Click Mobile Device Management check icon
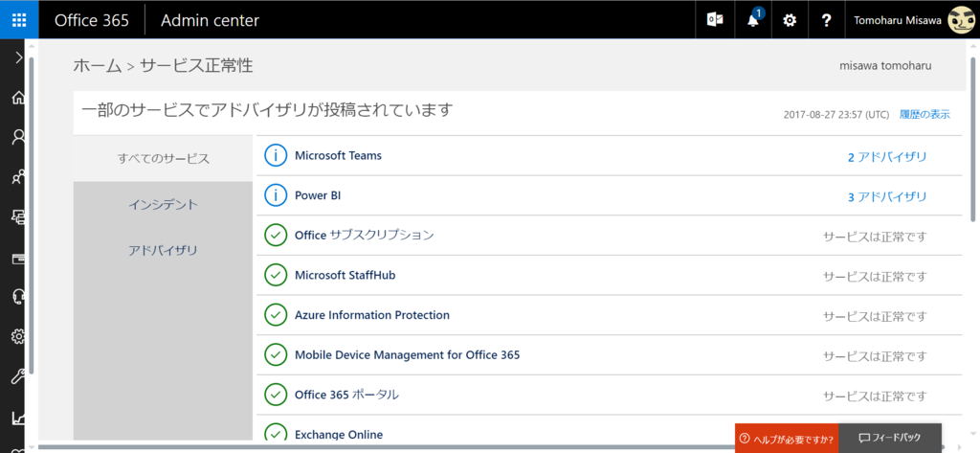Screen dimensions: 980x453 pyautogui.click(x=275, y=355)
